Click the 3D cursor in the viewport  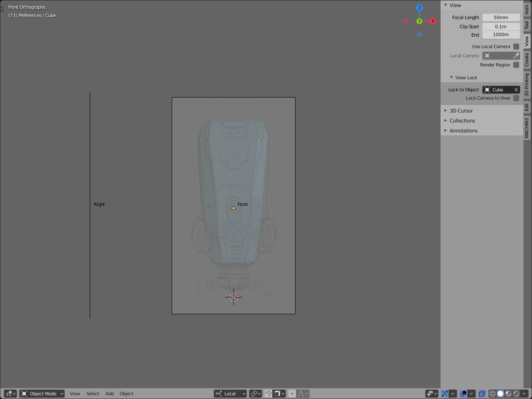[234, 297]
